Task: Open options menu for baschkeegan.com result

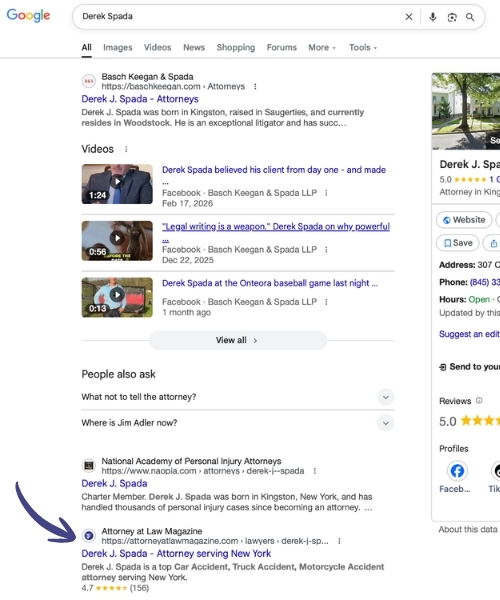Action: pyautogui.click(x=255, y=86)
